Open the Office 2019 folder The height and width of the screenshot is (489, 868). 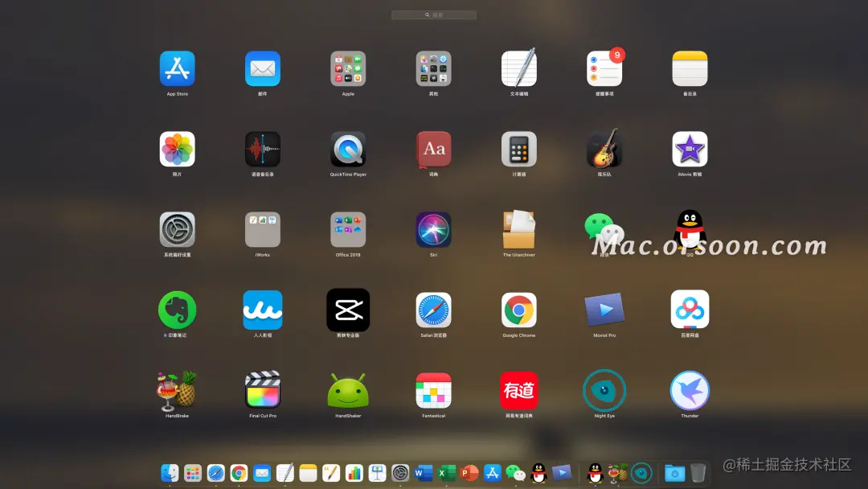click(x=348, y=229)
